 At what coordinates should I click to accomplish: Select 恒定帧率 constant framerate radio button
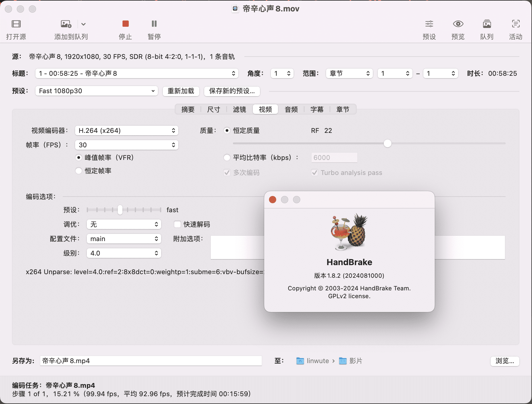pos(79,171)
